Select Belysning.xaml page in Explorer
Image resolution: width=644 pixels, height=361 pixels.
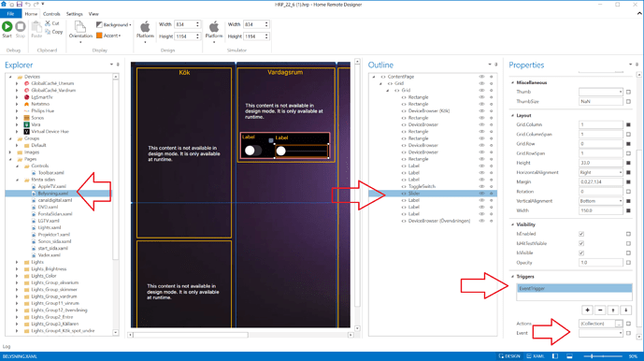click(x=53, y=194)
